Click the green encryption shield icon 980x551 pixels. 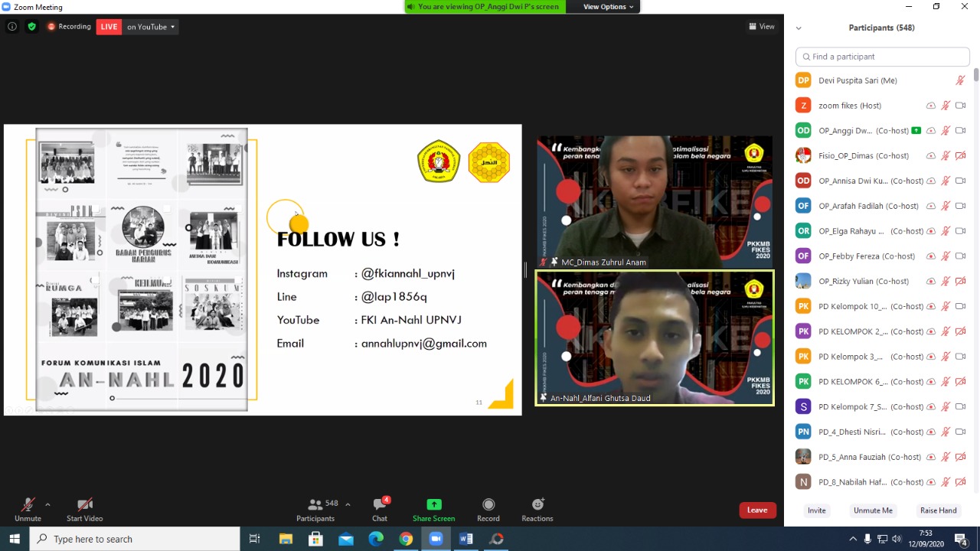[31, 27]
